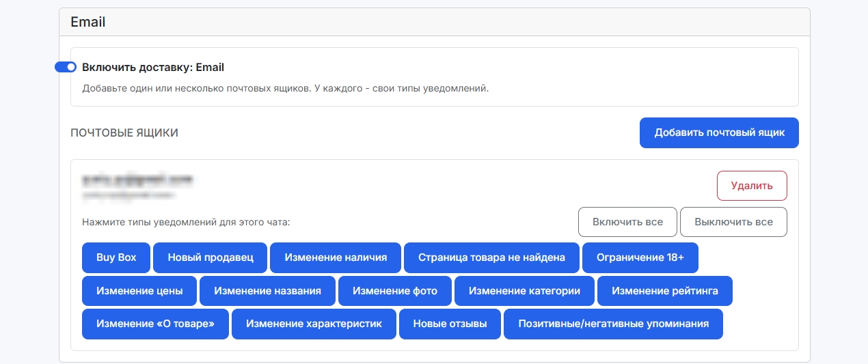
Task: Toggle the Новые отзывы notification chip
Action: tap(450, 324)
